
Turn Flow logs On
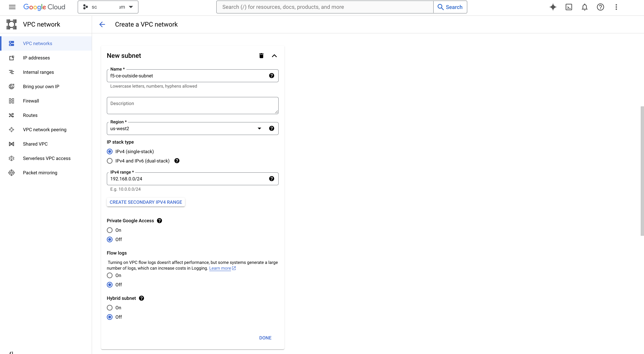[110, 275]
